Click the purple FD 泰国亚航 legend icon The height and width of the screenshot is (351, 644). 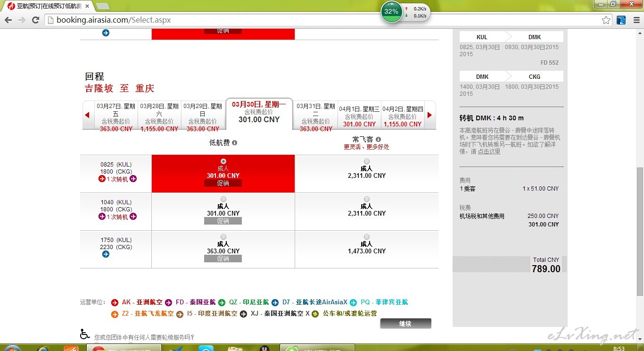[x=169, y=302]
